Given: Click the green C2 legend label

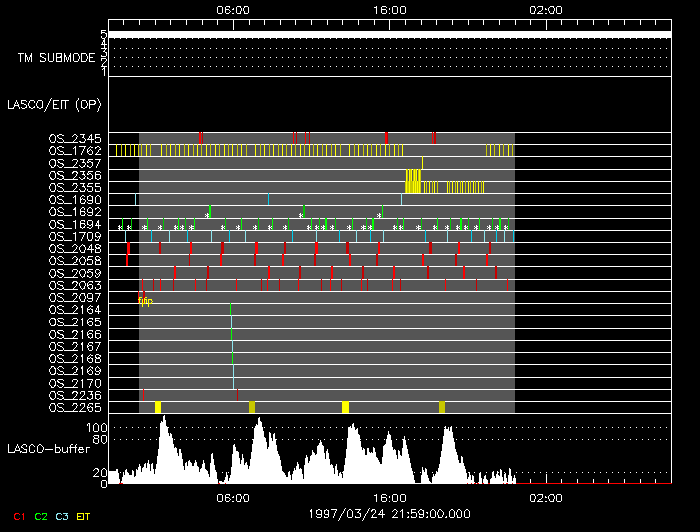Looking at the screenshot, I should (x=40, y=516).
